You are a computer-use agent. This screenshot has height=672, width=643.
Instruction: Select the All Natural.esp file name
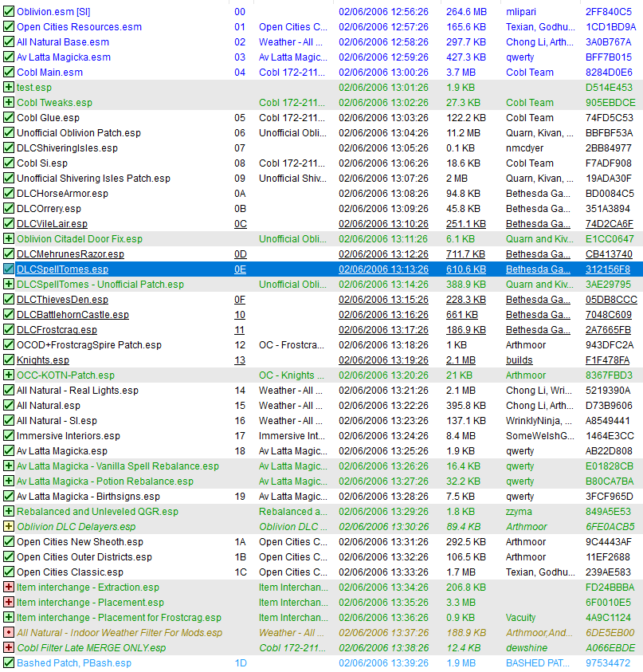pyautogui.click(x=49, y=406)
